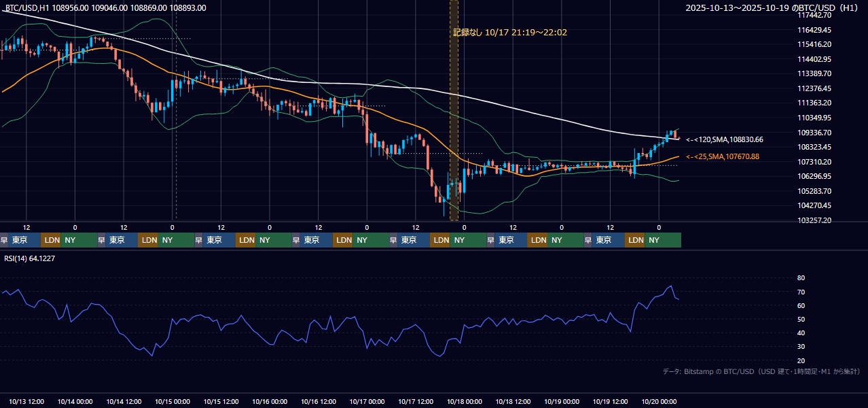The width and height of the screenshot is (868, 408).
Task: Click the 10/14 12:00 date label
Action: [124, 401]
